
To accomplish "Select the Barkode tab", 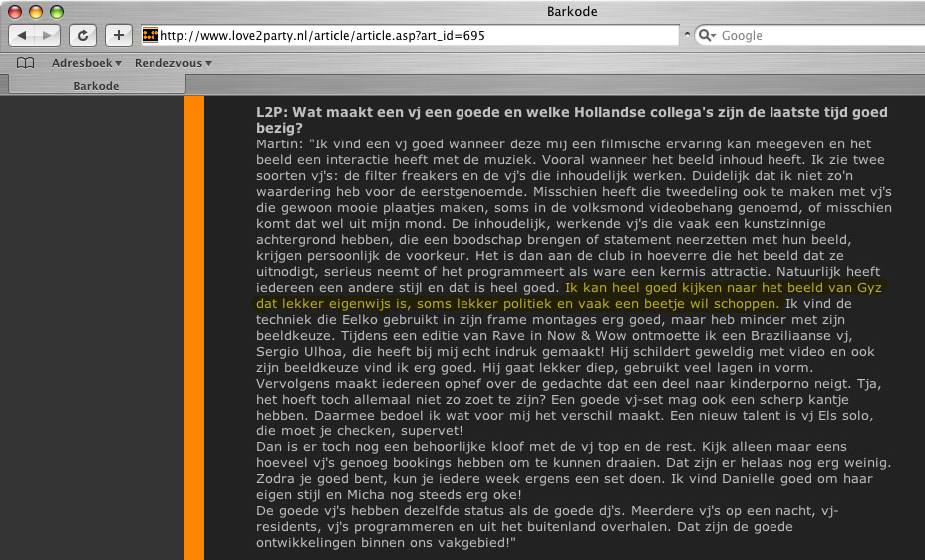I will pos(96,86).
